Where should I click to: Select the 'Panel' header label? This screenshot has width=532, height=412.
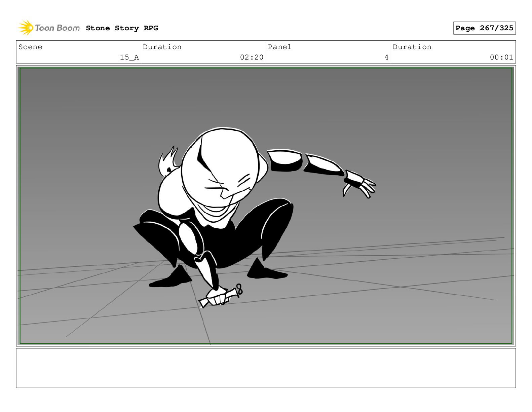[279, 47]
